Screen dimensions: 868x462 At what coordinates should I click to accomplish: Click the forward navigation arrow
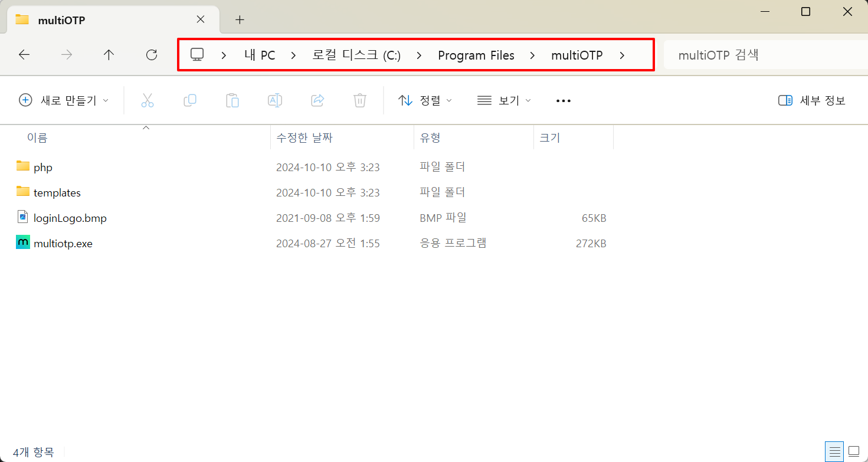pyautogui.click(x=67, y=55)
